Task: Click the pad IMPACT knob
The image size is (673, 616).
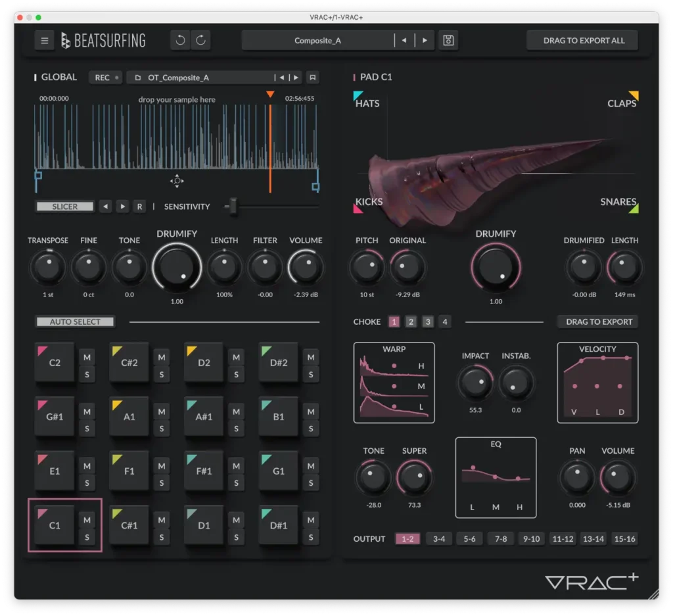Action: pyautogui.click(x=475, y=383)
